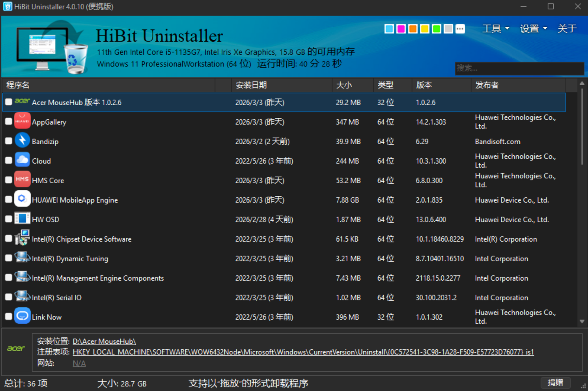Click the Intel Serial IO icon
The image size is (588, 391).
(22, 297)
